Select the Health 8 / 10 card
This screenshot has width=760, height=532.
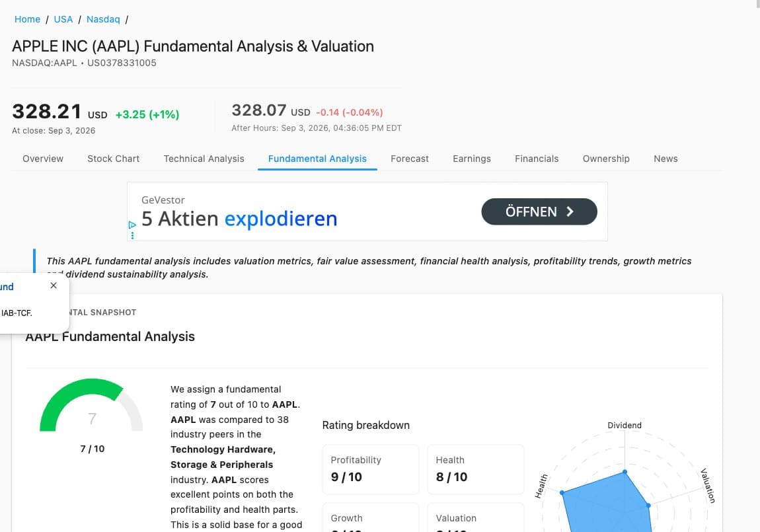[475, 469]
